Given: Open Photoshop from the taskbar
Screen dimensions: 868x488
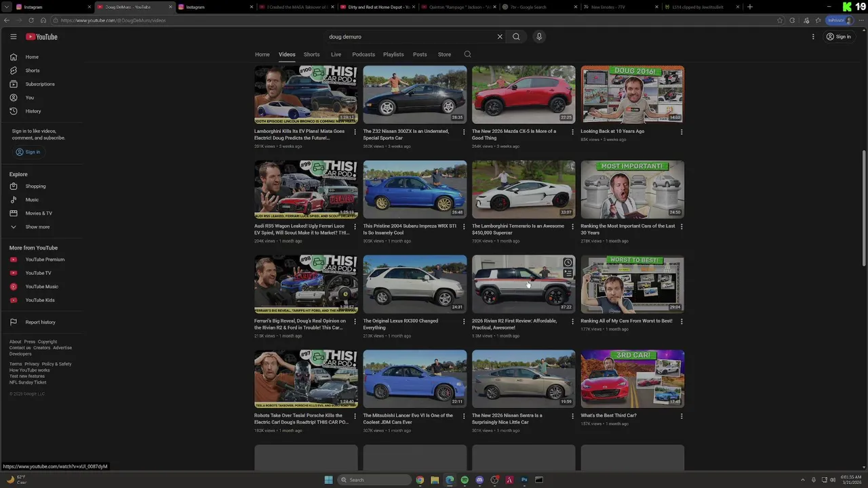Looking at the screenshot, I should click(524, 480).
